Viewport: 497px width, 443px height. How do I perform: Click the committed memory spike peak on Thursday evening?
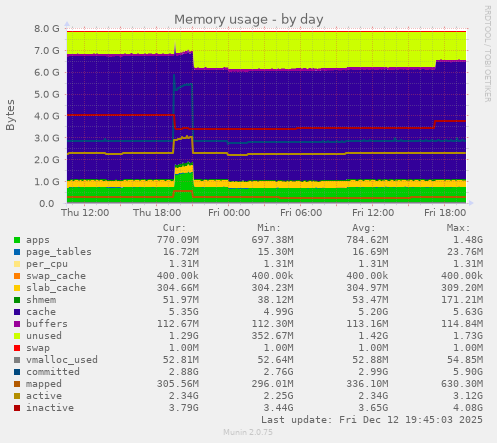174,75
